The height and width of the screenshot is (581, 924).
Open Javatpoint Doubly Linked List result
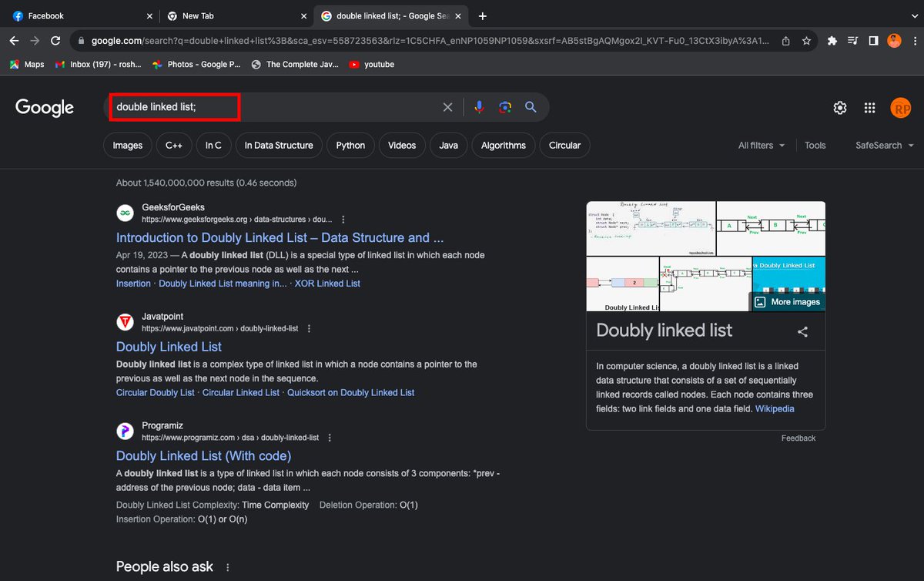click(x=169, y=347)
